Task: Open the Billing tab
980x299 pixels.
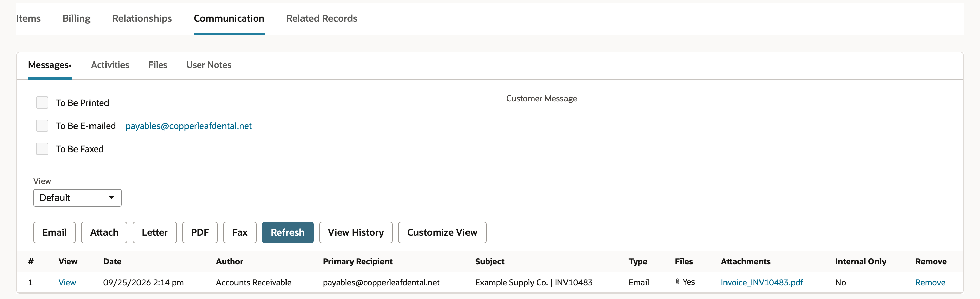Action: [77, 18]
